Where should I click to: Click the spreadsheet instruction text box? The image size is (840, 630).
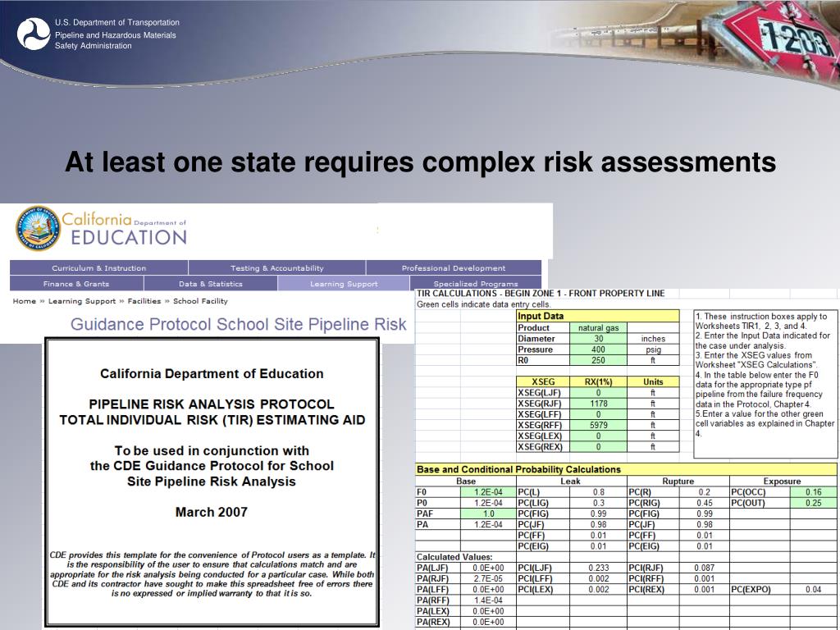(765, 384)
